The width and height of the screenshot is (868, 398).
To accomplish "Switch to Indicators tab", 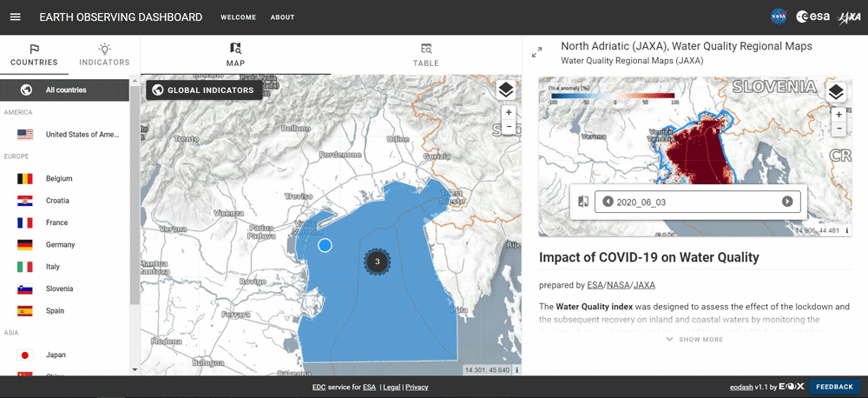I will coord(104,56).
